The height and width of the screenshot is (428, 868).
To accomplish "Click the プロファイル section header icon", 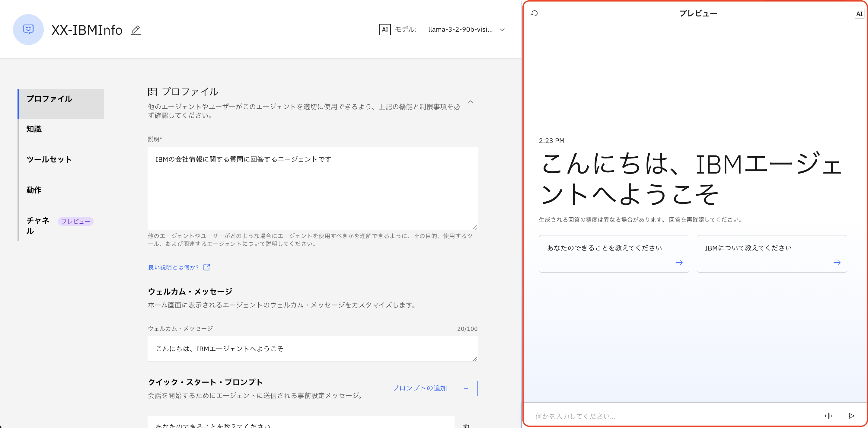I will tap(152, 92).
